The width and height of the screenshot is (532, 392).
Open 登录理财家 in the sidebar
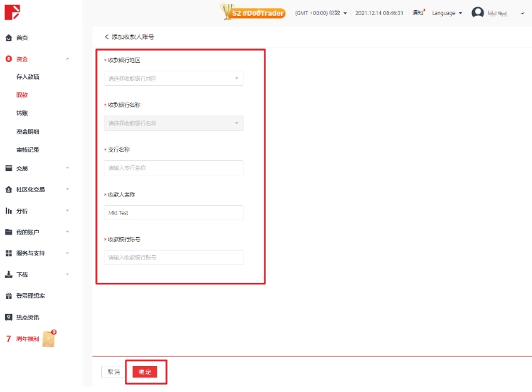pos(30,296)
